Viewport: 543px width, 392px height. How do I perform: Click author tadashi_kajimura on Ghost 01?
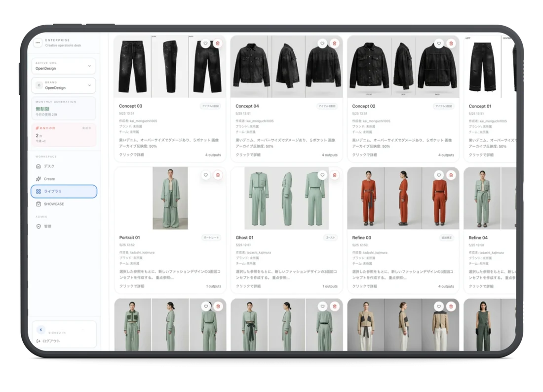tap(253, 252)
